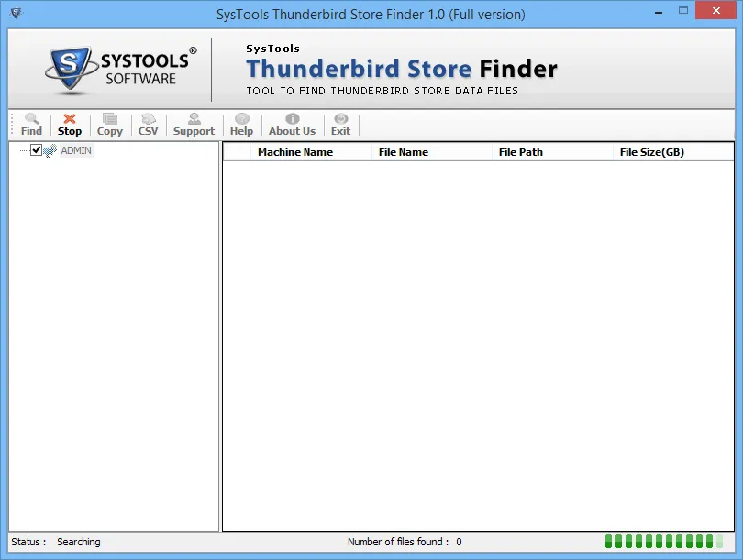743x560 pixels.
Task: Sort by File Name column header
Action: [432, 152]
